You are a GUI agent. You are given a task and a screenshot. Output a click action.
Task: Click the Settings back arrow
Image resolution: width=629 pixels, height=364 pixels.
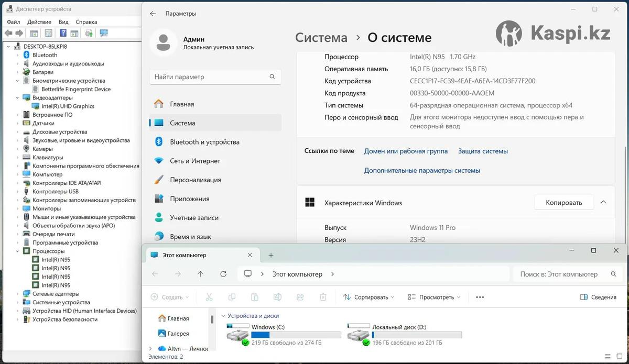tap(153, 14)
